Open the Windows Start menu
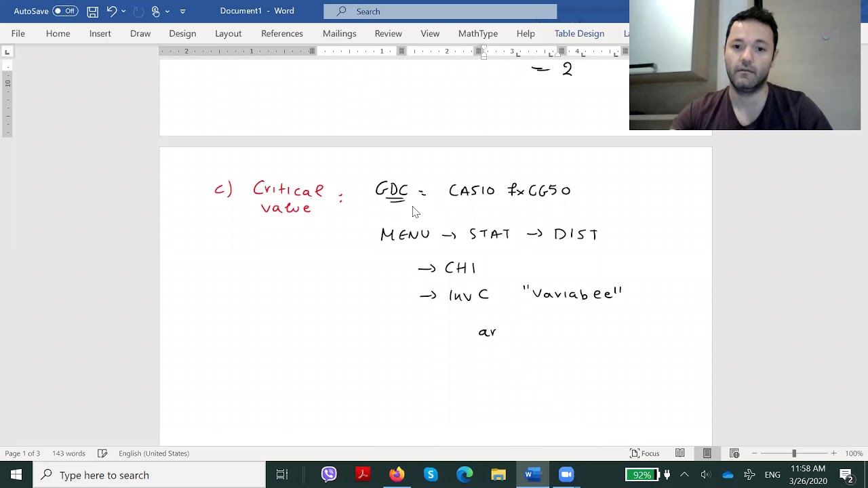The height and width of the screenshot is (488, 868). [16, 475]
